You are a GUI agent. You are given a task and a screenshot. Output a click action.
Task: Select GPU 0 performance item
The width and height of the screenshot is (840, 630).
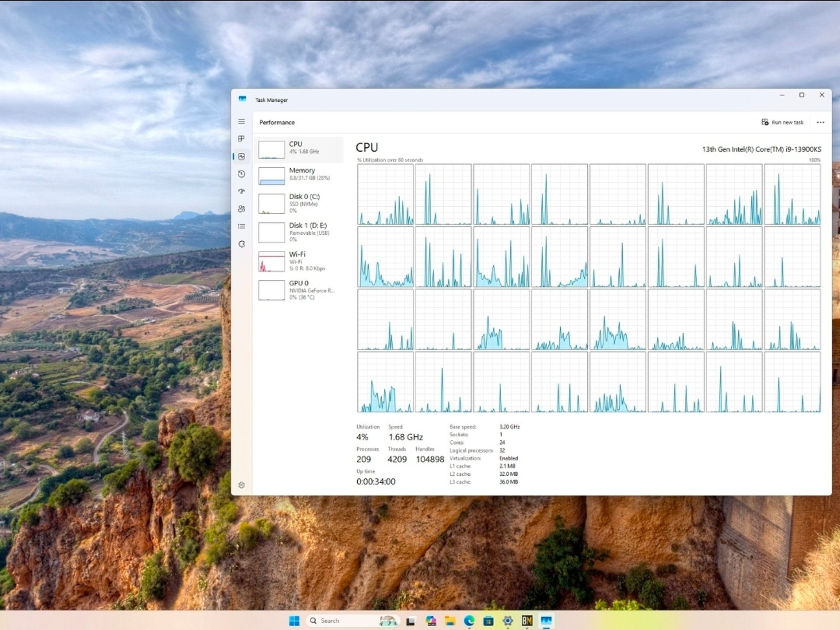[x=299, y=290]
